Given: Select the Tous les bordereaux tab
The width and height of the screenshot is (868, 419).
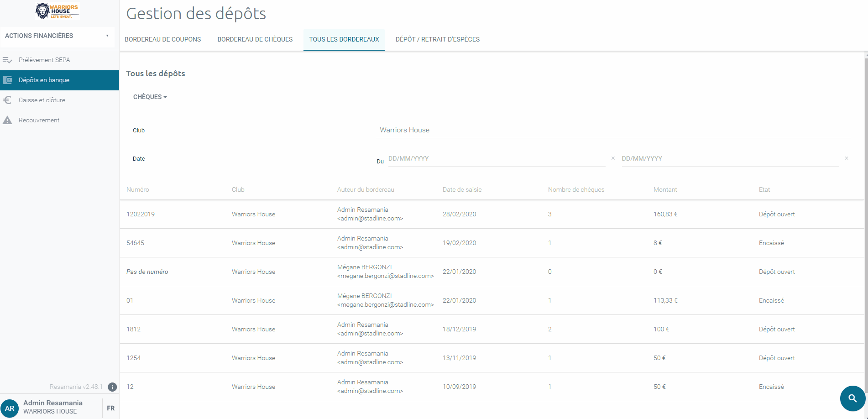Looking at the screenshot, I should point(344,39).
